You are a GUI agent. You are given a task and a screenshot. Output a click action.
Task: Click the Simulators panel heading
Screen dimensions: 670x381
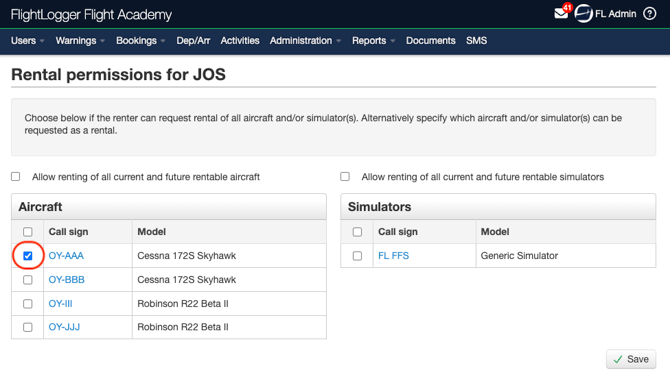tap(379, 207)
